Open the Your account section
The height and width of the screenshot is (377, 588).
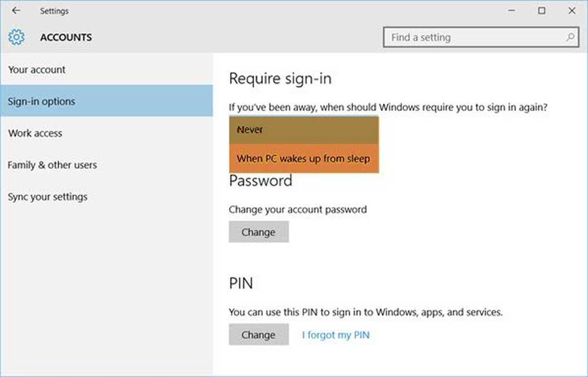tap(106, 69)
